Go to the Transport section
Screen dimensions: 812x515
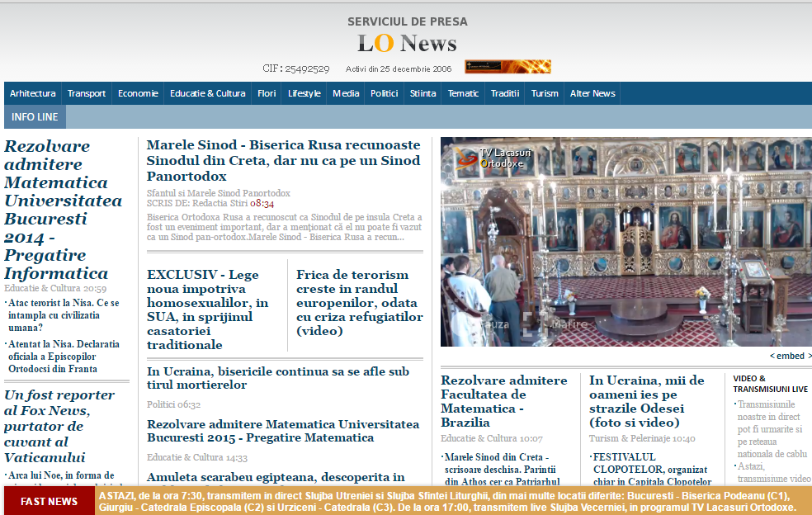point(87,93)
